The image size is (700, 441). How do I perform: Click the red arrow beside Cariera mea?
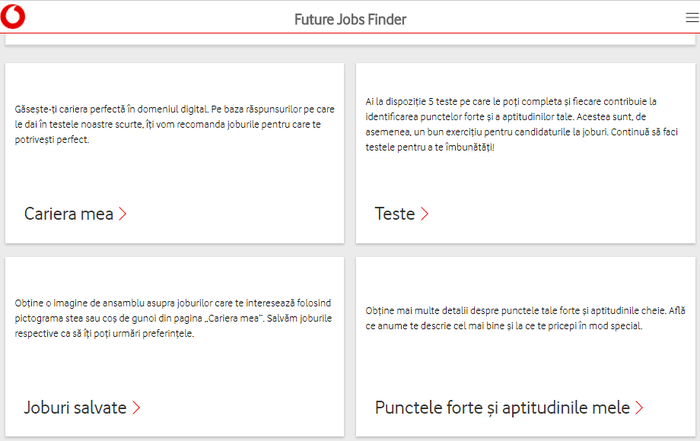pos(123,213)
